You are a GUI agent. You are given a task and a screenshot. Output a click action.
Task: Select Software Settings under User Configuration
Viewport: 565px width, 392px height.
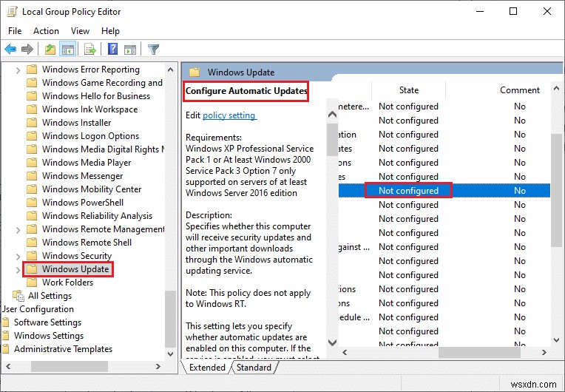(47, 322)
